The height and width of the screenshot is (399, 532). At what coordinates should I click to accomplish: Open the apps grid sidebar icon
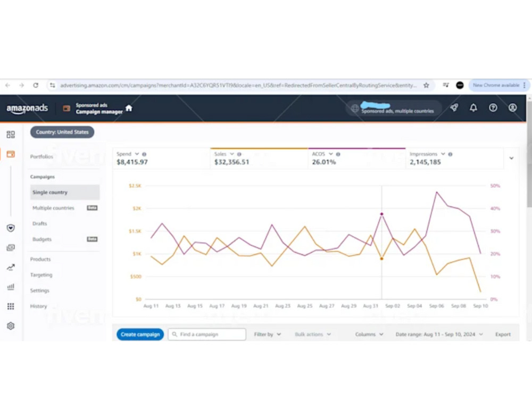point(11,306)
